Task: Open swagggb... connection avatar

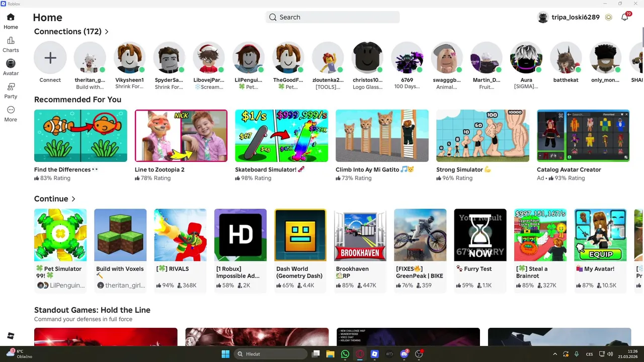Action: (447, 57)
